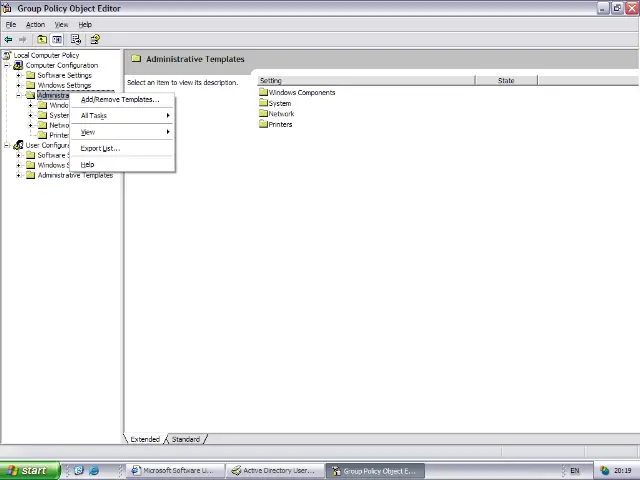
Task: Click the EN language indicator
Action: [x=575, y=471]
